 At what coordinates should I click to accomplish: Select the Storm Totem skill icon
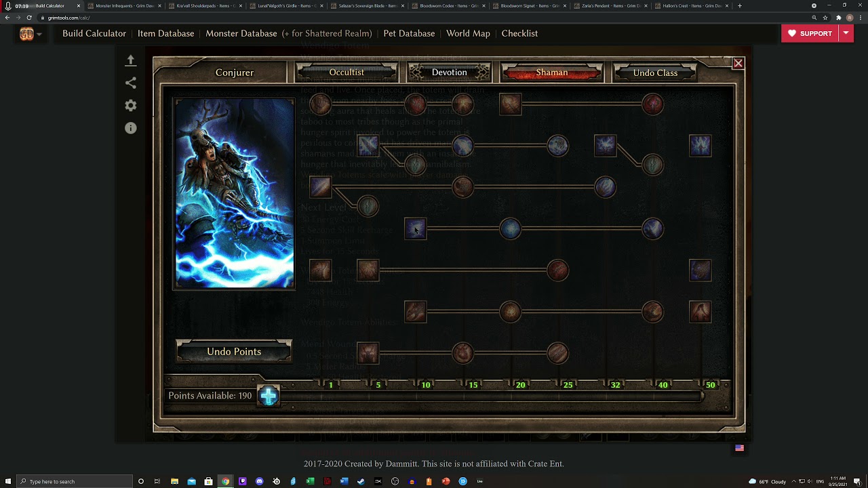tap(605, 146)
